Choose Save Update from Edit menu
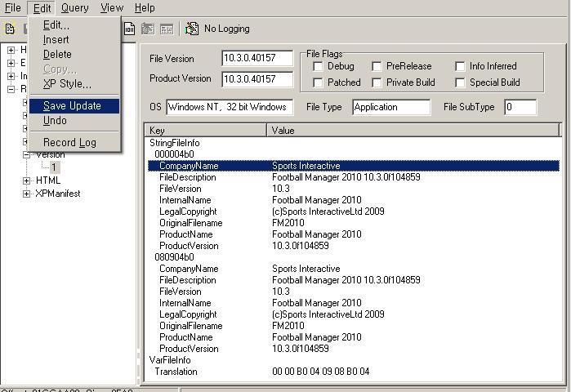The width and height of the screenshot is (571, 392). [x=72, y=105]
